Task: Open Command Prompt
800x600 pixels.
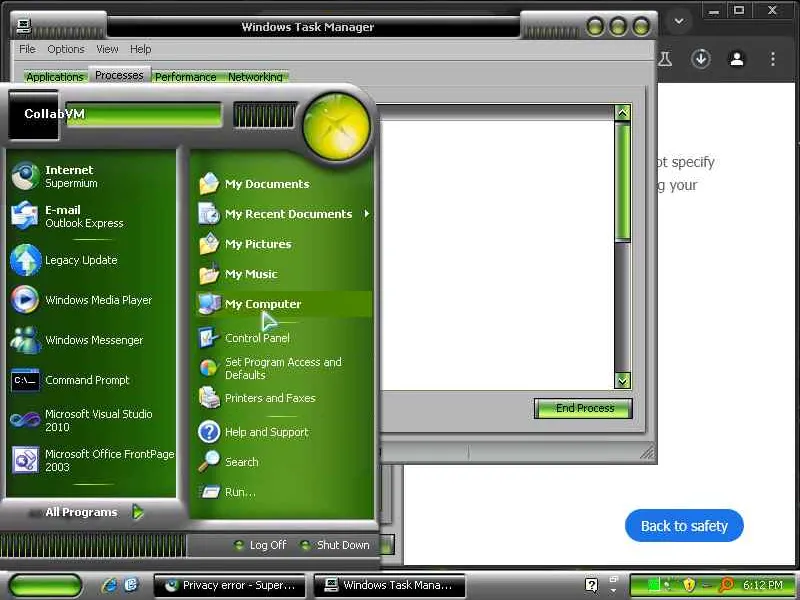Action: point(92,380)
